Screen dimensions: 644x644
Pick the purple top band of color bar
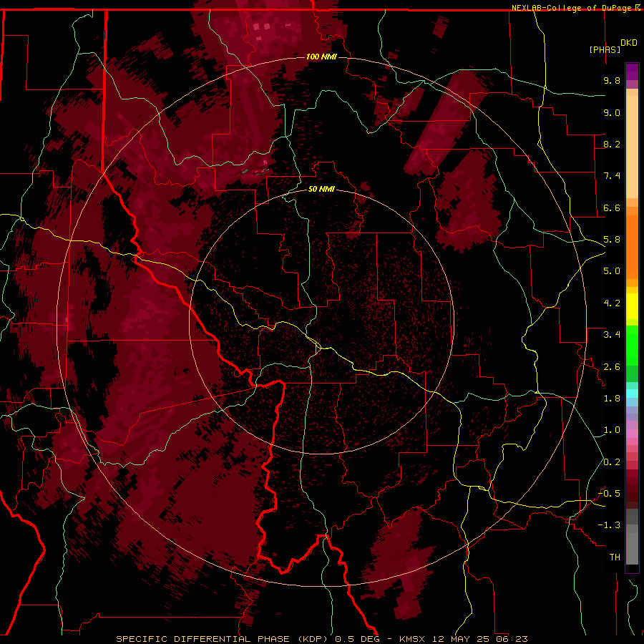click(632, 72)
